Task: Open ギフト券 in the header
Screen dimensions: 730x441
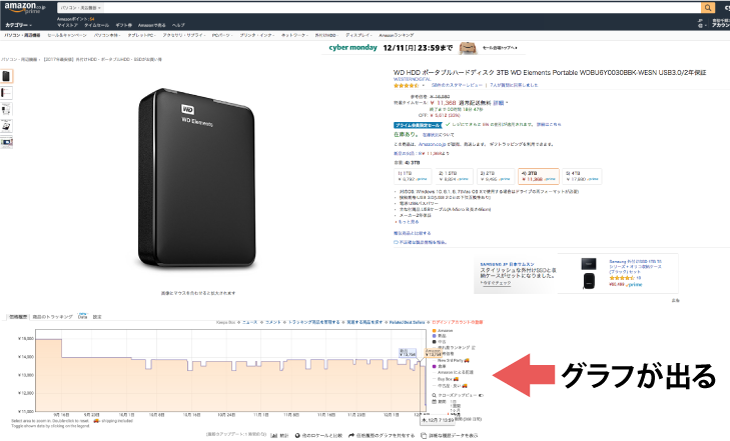Action: pyautogui.click(x=123, y=25)
